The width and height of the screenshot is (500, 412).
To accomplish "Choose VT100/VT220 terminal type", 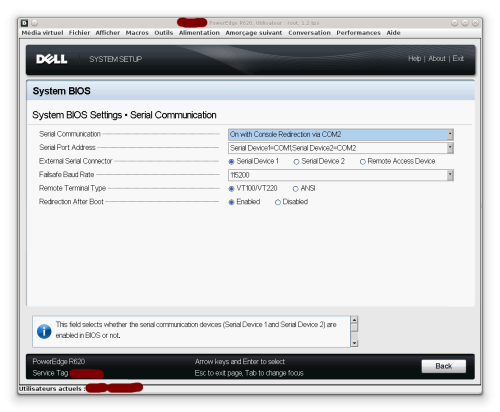I will [231, 189].
